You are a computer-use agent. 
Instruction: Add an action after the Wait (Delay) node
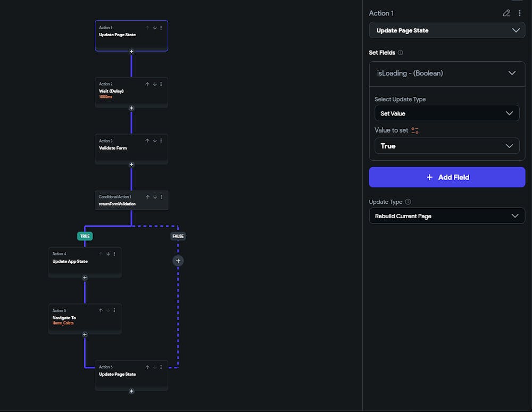pos(131,108)
